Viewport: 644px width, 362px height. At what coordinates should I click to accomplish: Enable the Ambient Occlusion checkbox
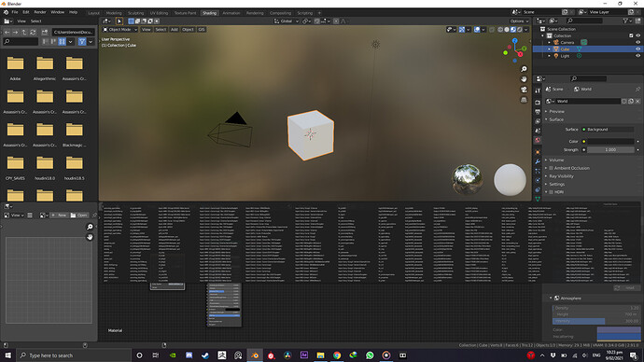552,168
